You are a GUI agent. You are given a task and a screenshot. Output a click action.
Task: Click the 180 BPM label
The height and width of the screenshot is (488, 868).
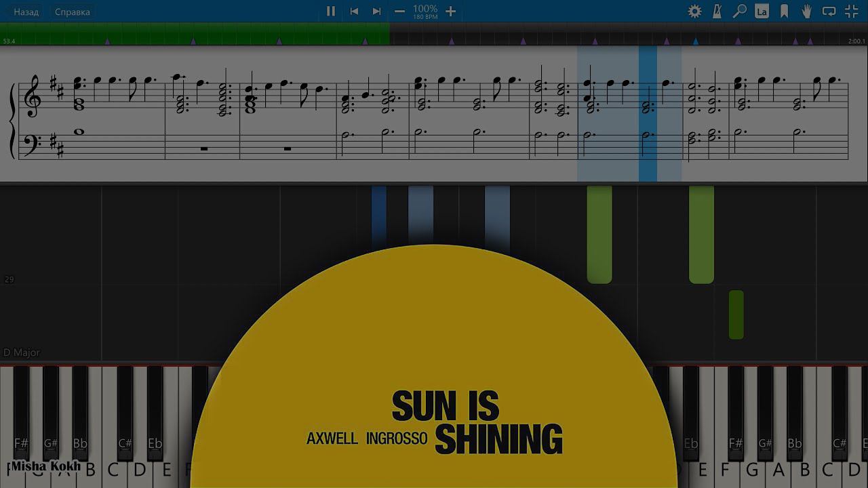click(425, 17)
